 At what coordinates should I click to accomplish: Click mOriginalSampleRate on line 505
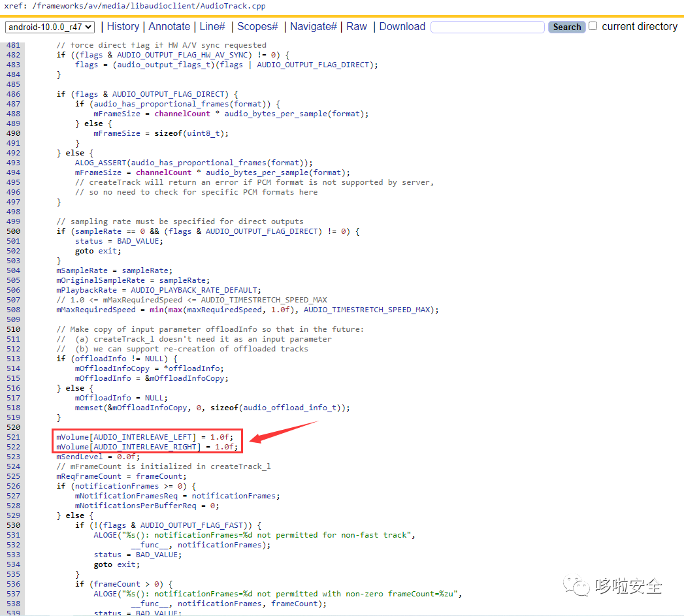click(x=101, y=280)
